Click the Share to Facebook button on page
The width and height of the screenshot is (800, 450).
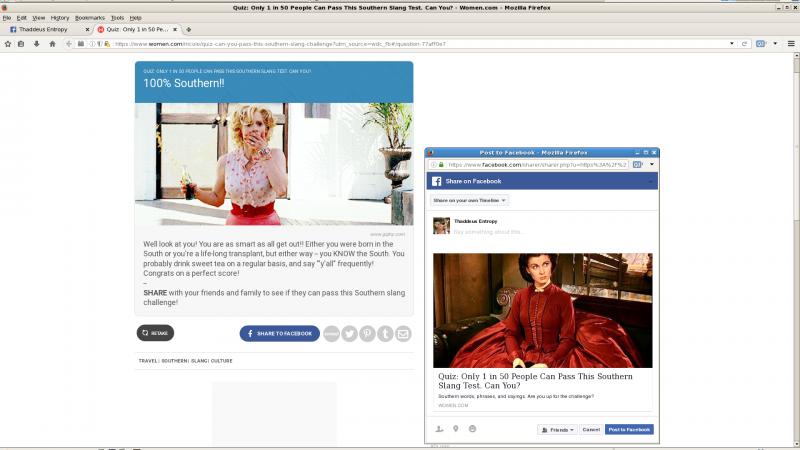click(279, 333)
